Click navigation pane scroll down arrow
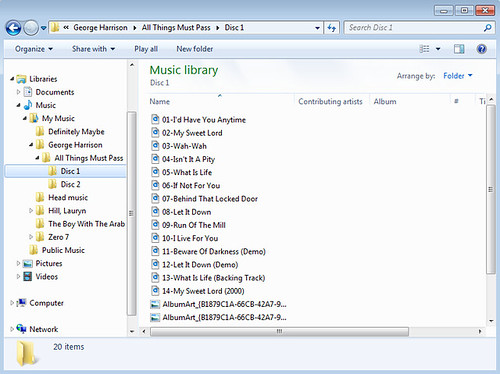Image resolution: width=500 pixels, height=374 pixels. pos(132,331)
